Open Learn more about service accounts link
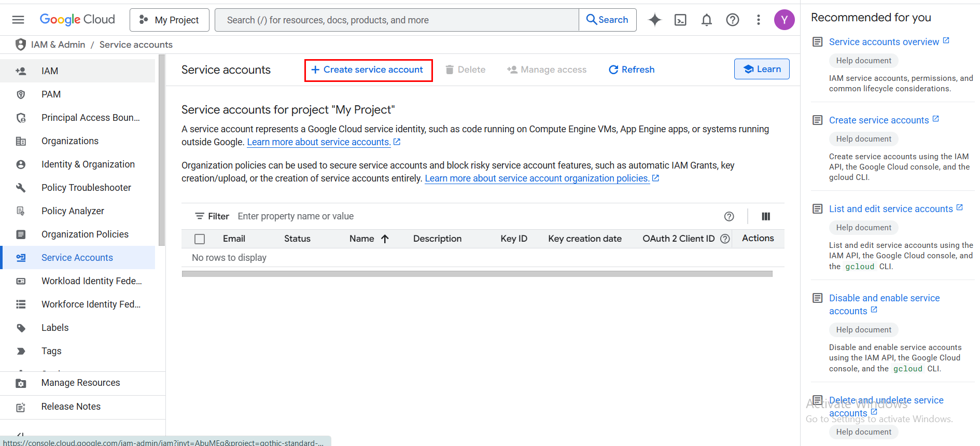980x446 pixels. point(318,142)
